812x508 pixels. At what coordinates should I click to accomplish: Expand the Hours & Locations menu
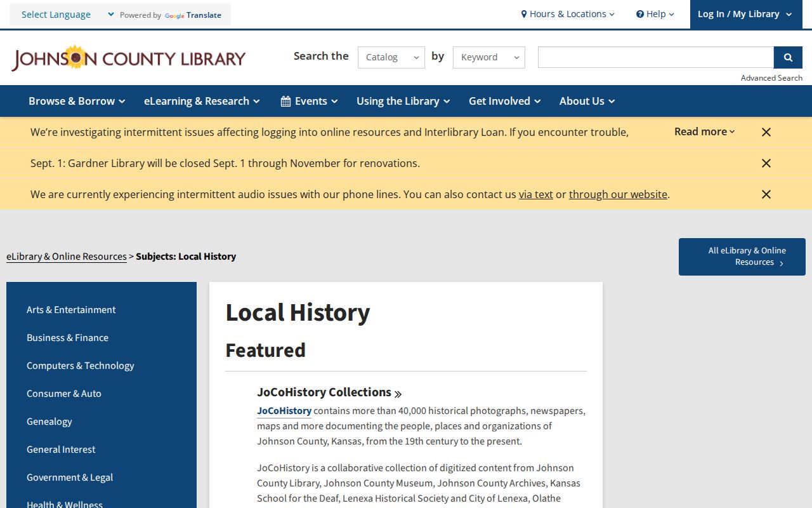[568, 14]
